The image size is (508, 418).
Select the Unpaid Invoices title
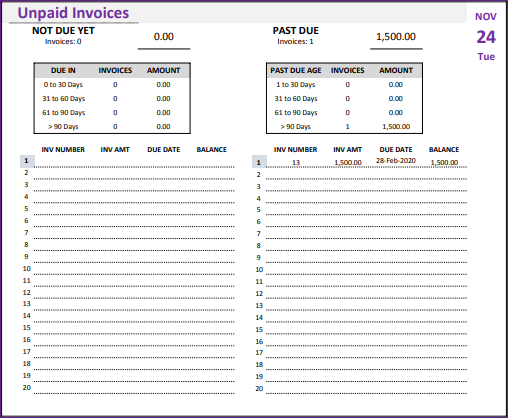click(x=73, y=13)
